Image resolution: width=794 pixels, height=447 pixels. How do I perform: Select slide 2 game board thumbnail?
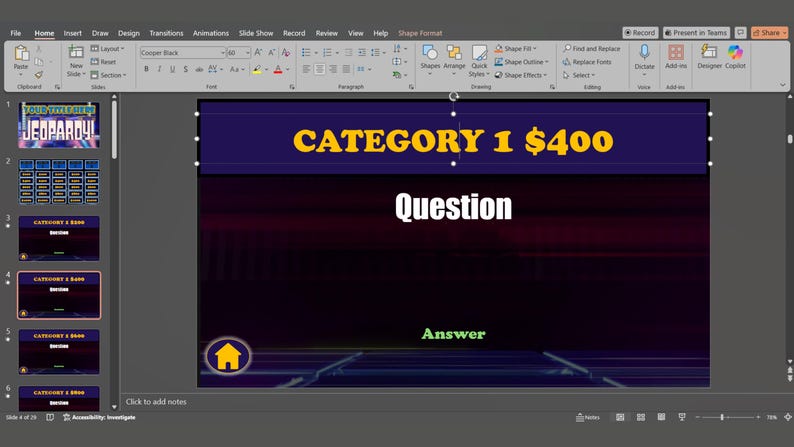(59, 182)
